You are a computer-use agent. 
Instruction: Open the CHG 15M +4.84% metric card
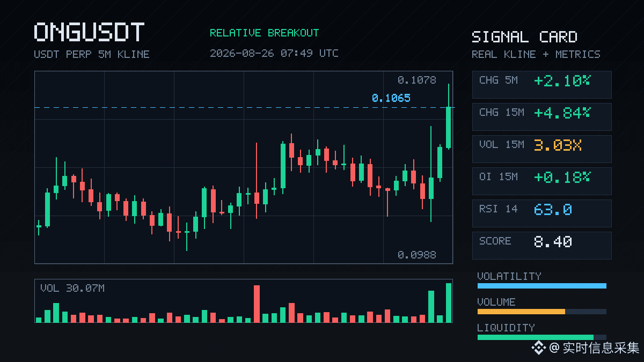[541, 117]
